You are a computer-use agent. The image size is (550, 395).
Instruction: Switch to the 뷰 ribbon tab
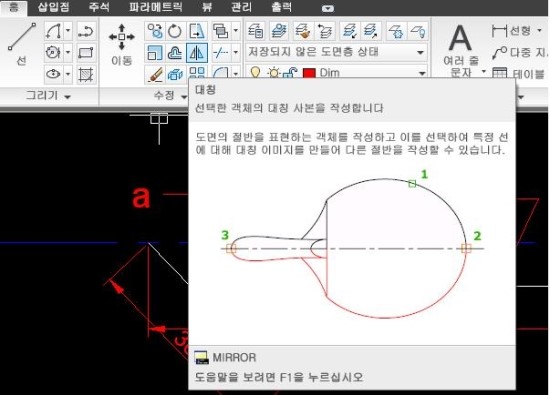207,7
